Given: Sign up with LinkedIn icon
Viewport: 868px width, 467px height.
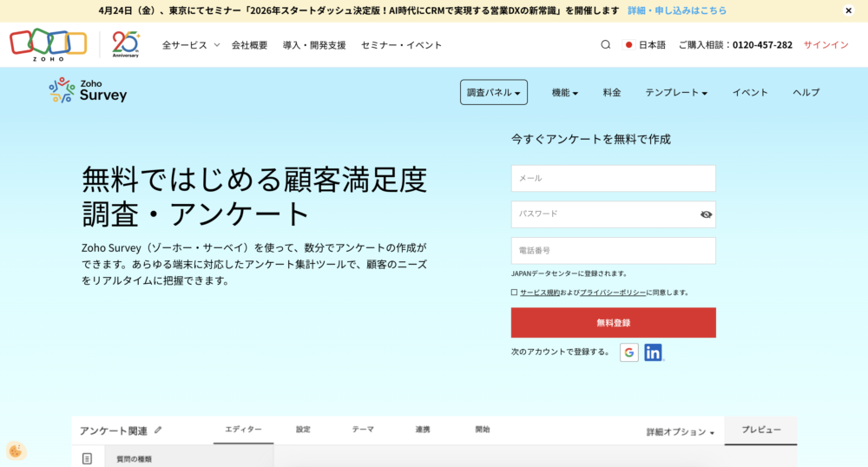Looking at the screenshot, I should click(x=654, y=352).
